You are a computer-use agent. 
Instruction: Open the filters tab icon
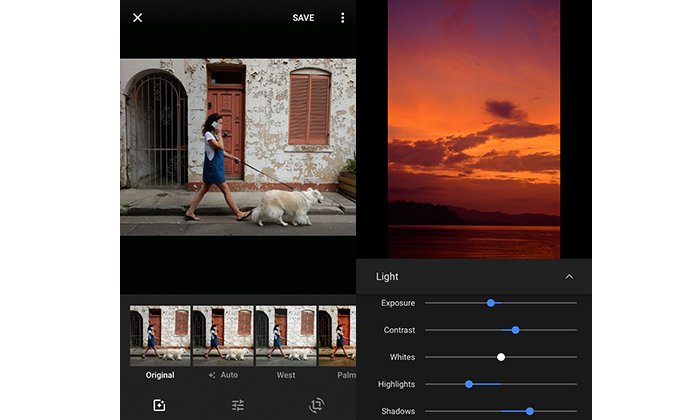tap(159, 405)
